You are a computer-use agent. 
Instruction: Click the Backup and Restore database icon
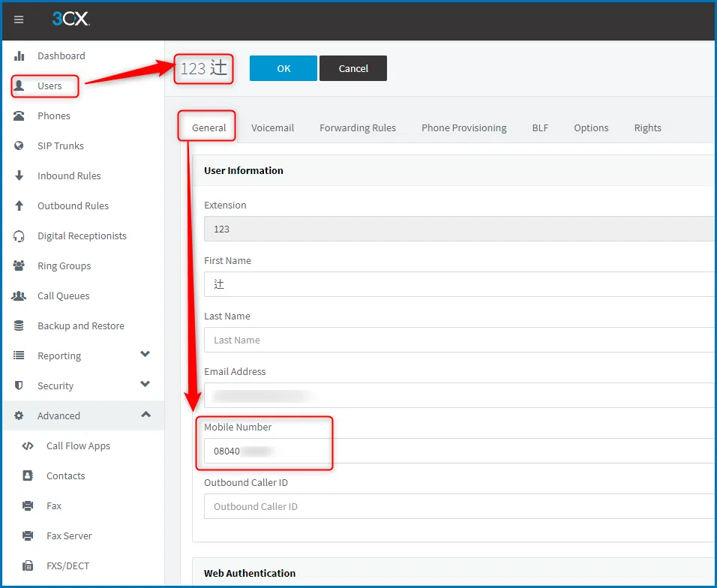[19, 325]
